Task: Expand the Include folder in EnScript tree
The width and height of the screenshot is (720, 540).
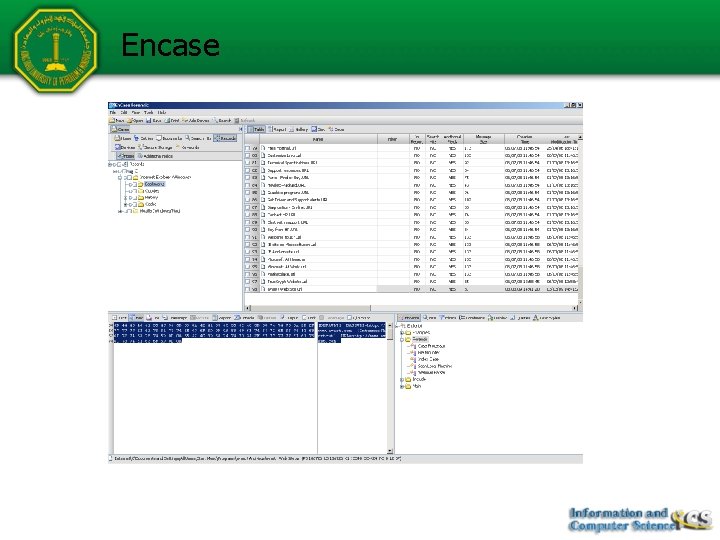Action: coord(402,380)
